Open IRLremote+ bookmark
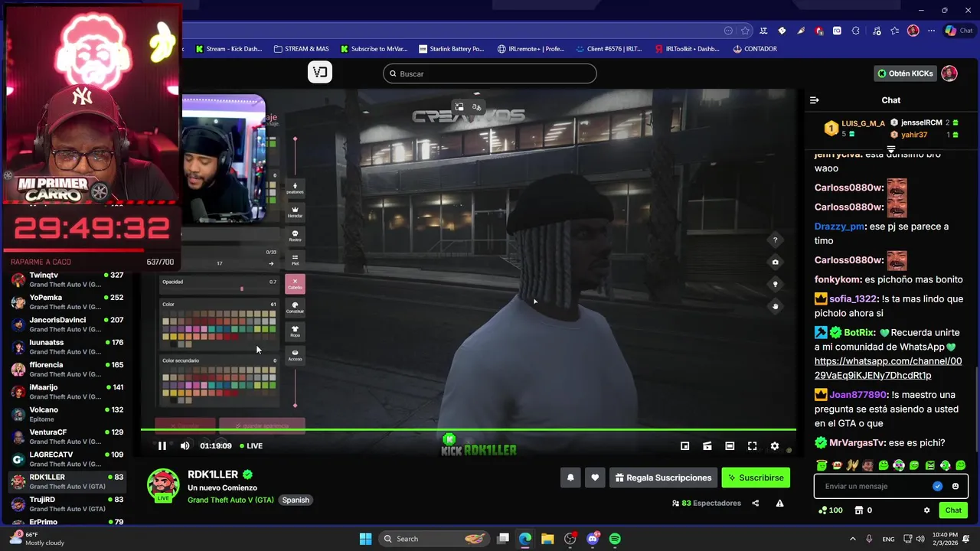 tap(531, 49)
